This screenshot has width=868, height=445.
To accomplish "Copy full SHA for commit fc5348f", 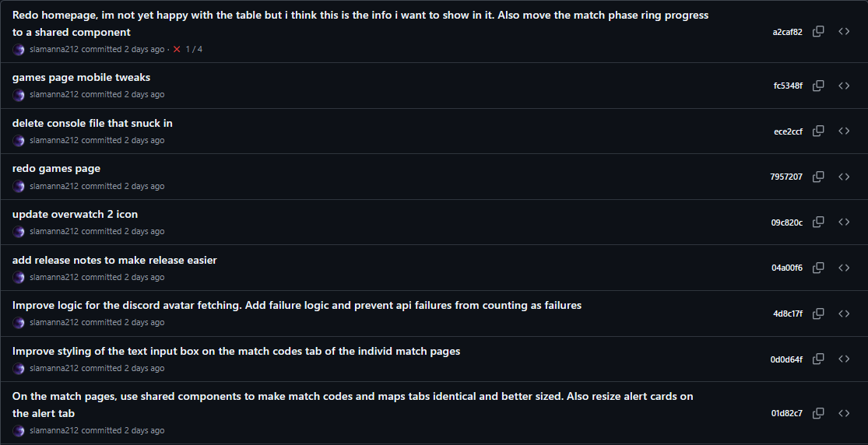I will tap(818, 86).
